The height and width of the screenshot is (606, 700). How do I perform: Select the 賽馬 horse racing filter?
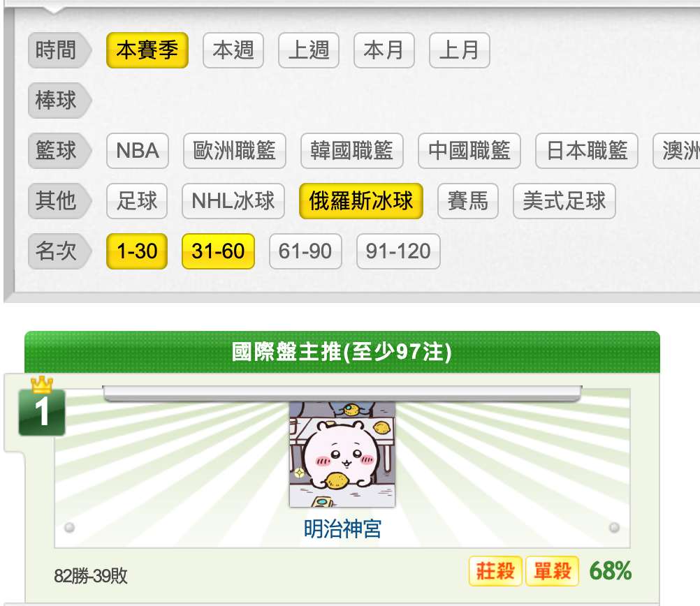click(468, 201)
